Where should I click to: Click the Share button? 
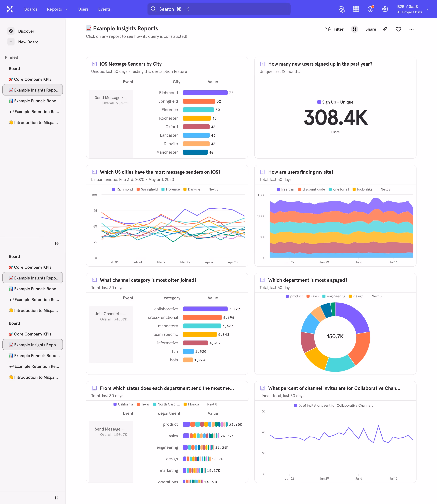[x=370, y=29]
